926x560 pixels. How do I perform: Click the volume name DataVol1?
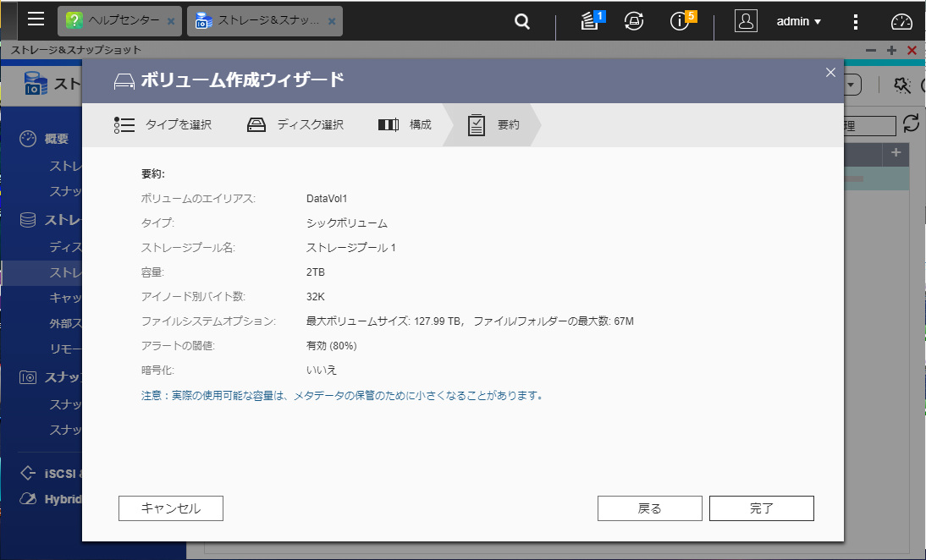(x=327, y=198)
